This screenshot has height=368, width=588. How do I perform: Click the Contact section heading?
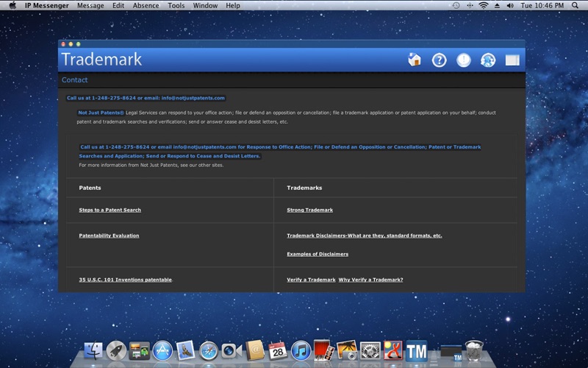pos(75,80)
